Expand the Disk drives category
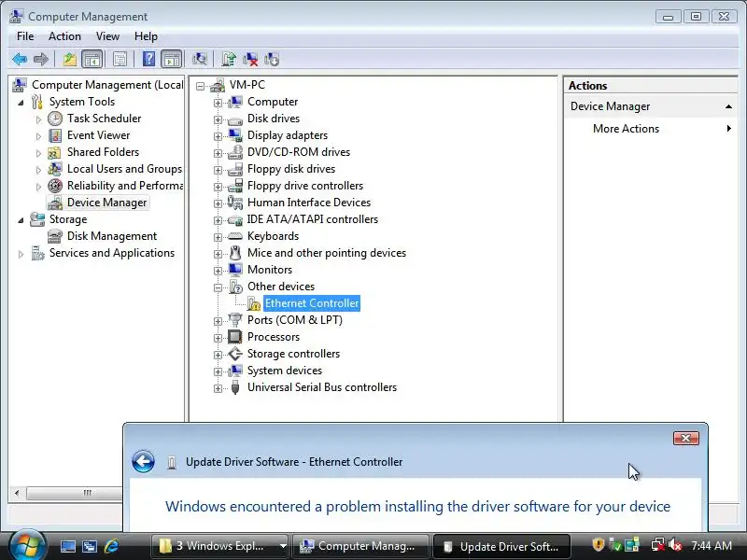Viewport: 747px width, 560px height. click(x=218, y=119)
